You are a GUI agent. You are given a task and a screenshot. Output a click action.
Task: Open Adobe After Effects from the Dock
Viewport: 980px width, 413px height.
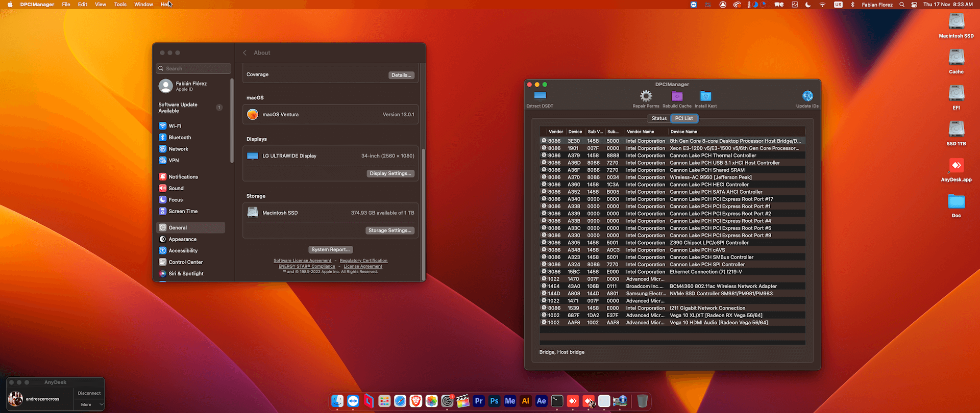click(542, 401)
